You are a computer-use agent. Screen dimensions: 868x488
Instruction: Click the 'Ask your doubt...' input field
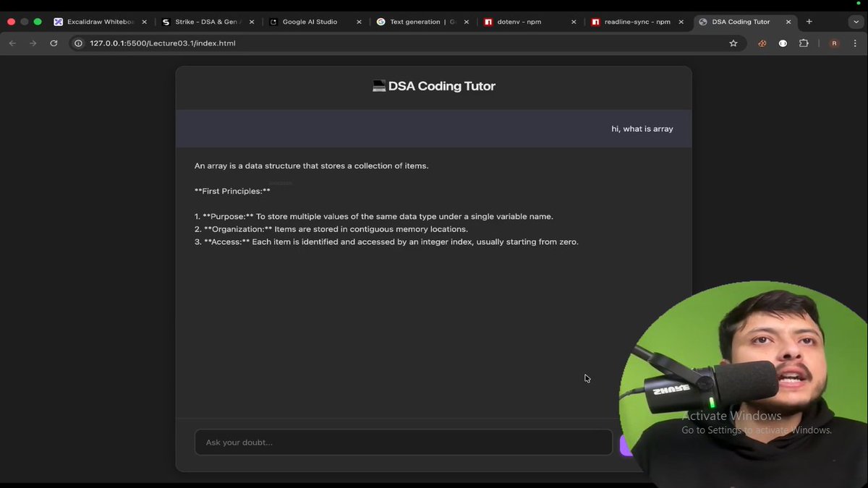tap(404, 442)
